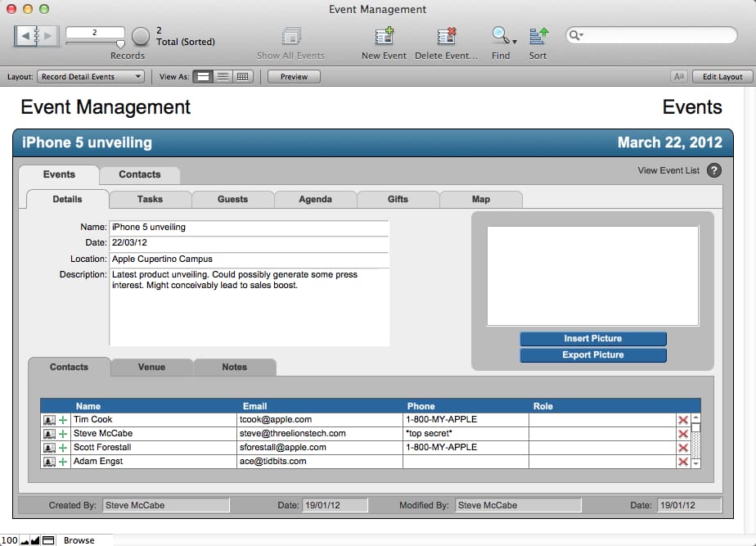This screenshot has height=546, width=756.
Task: Open the Venue tab
Action: pos(152,367)
